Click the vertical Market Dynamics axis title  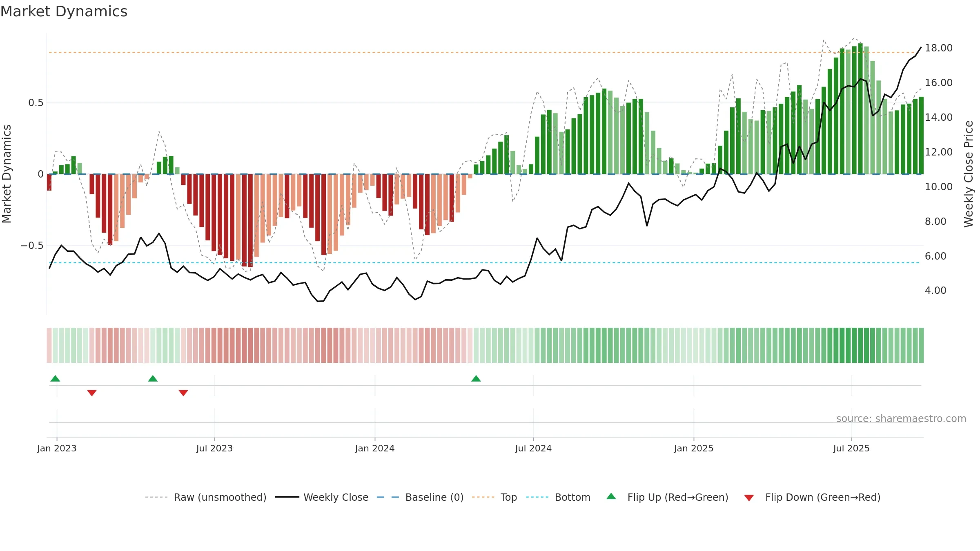[7, 174]
